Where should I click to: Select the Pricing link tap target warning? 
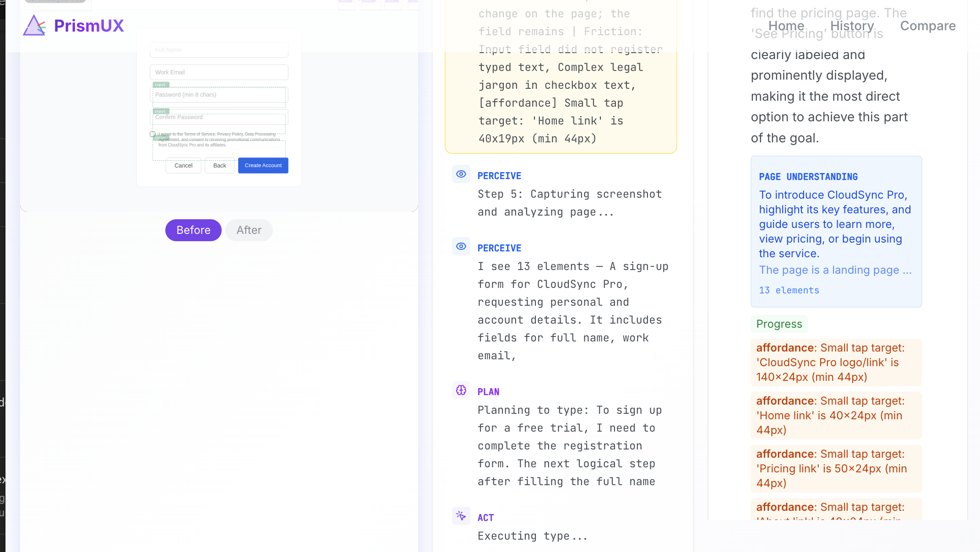[x=836, y=469]
